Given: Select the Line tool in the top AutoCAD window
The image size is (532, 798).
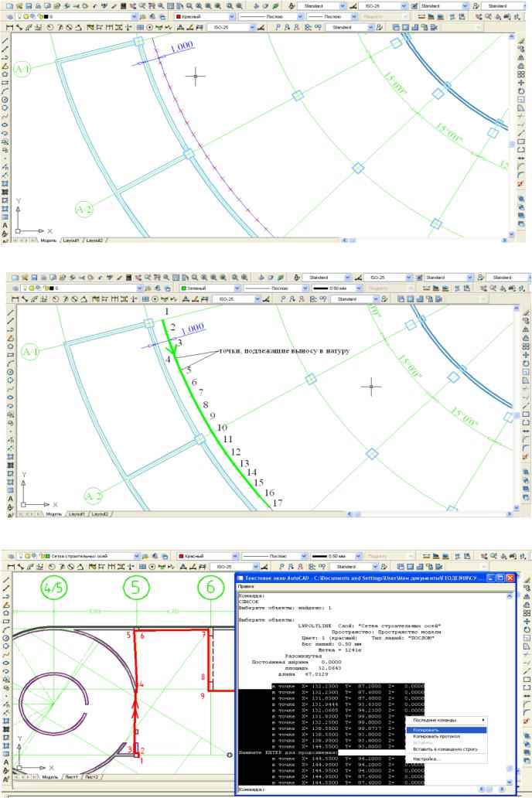Looking at the screenshot, I should 5,41.
